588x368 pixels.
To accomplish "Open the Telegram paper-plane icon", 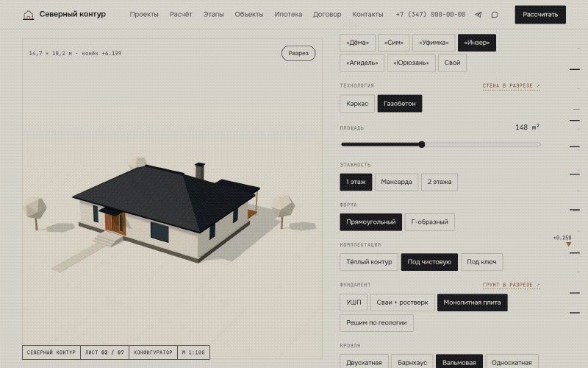I will click(x=478, y=15).
